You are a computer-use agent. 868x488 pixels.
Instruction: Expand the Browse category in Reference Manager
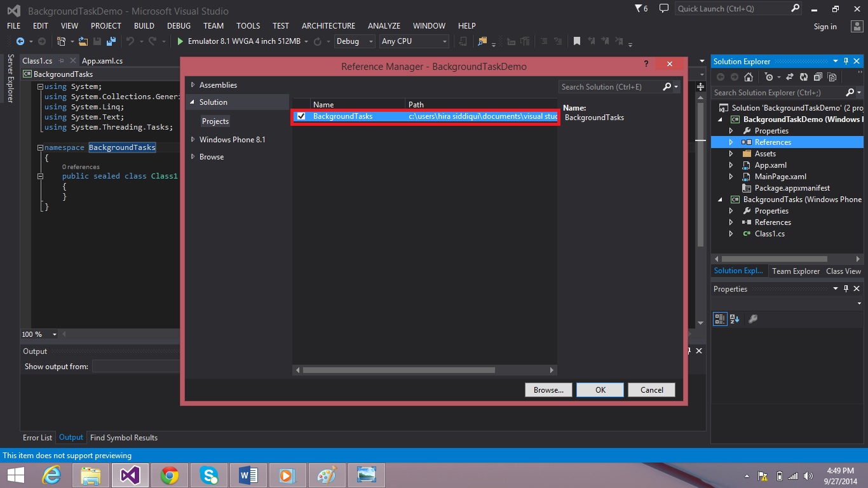coord(193,156)
